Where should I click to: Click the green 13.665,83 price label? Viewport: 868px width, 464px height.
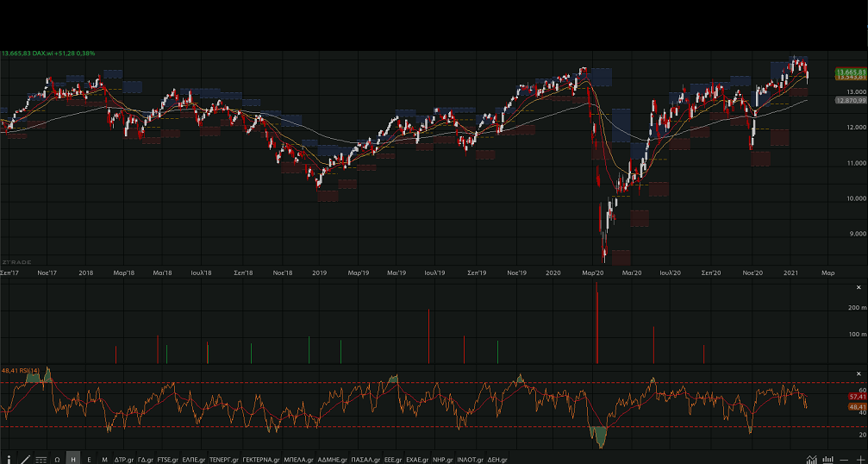[850, 72]
